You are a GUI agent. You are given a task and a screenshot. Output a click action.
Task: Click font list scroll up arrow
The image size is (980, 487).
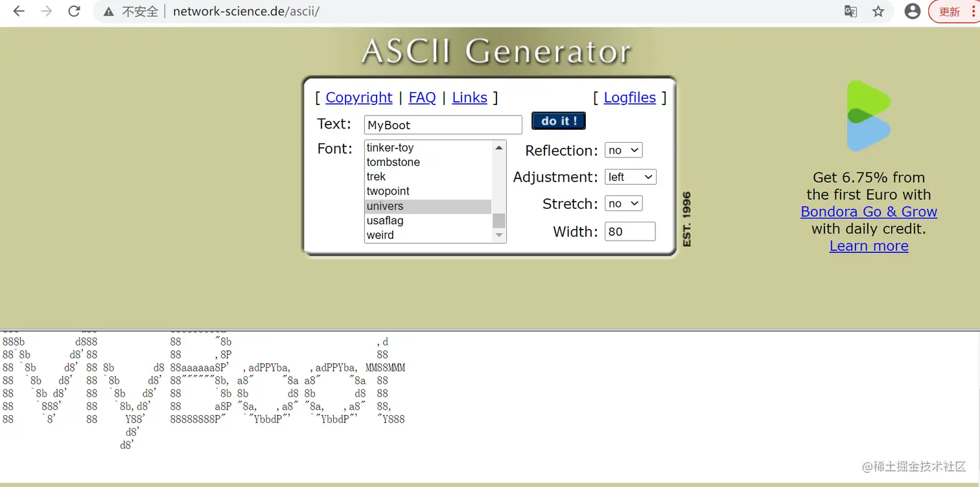(x=499, y=148)
